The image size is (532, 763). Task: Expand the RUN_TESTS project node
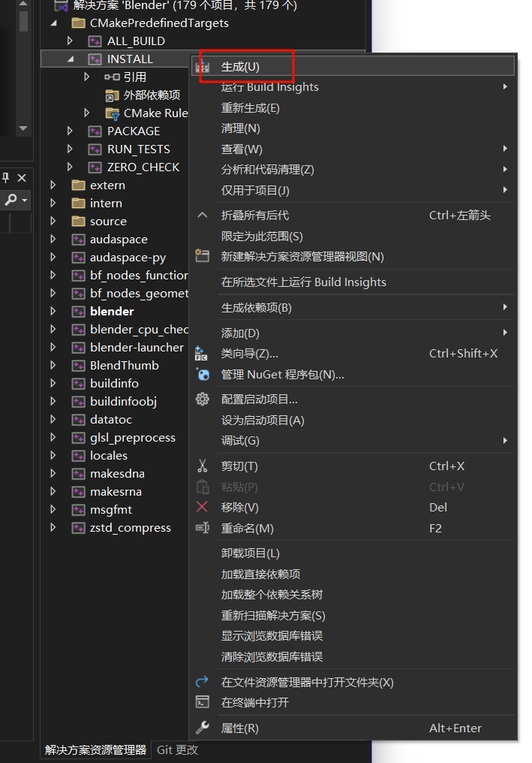tap(70, 149)
